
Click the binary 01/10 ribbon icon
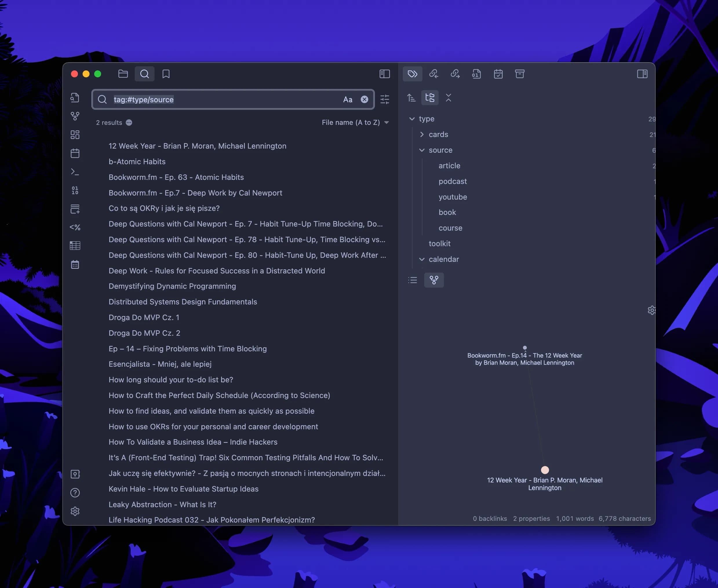[x=75, y=190]
